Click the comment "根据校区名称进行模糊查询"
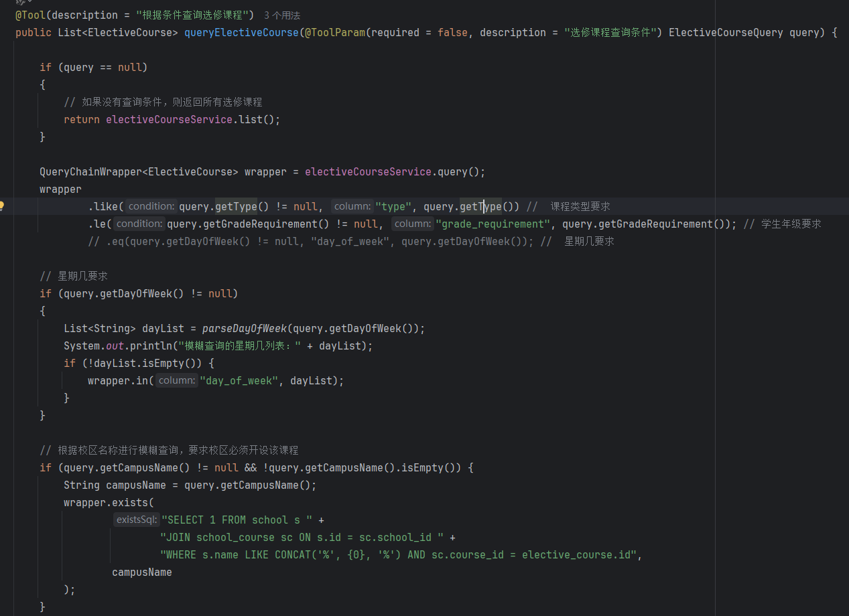 tap(117, 450)
